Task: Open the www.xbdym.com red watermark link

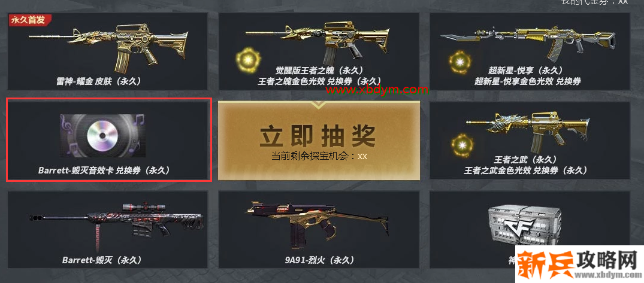Action: [377, 89]
